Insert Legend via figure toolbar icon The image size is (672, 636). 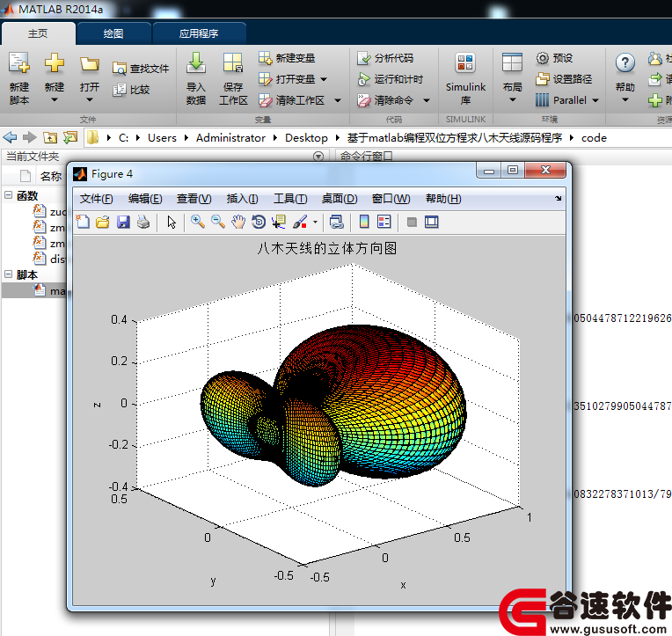384,222
